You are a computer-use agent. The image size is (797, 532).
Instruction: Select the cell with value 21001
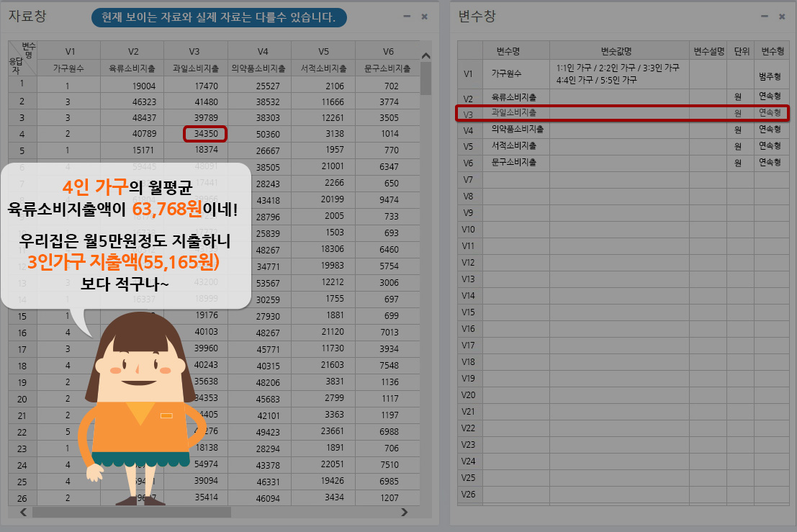[x=323, y=166]
